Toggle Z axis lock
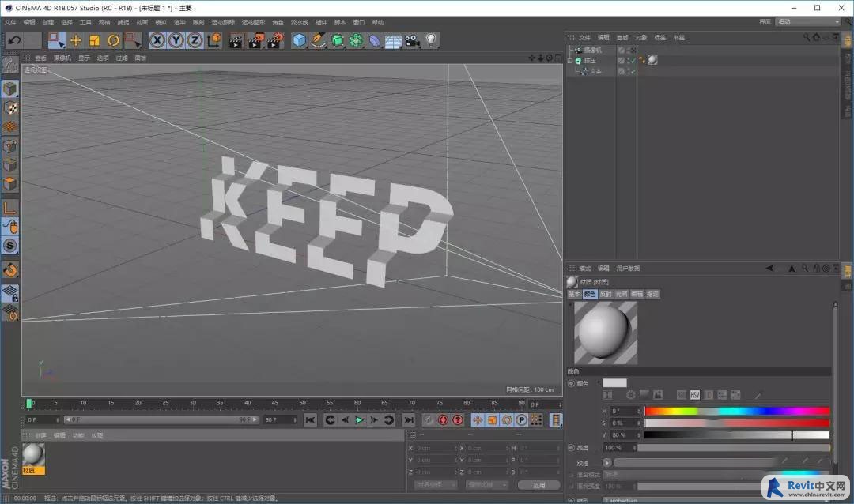854x504 pixels. tap(195, 40)
